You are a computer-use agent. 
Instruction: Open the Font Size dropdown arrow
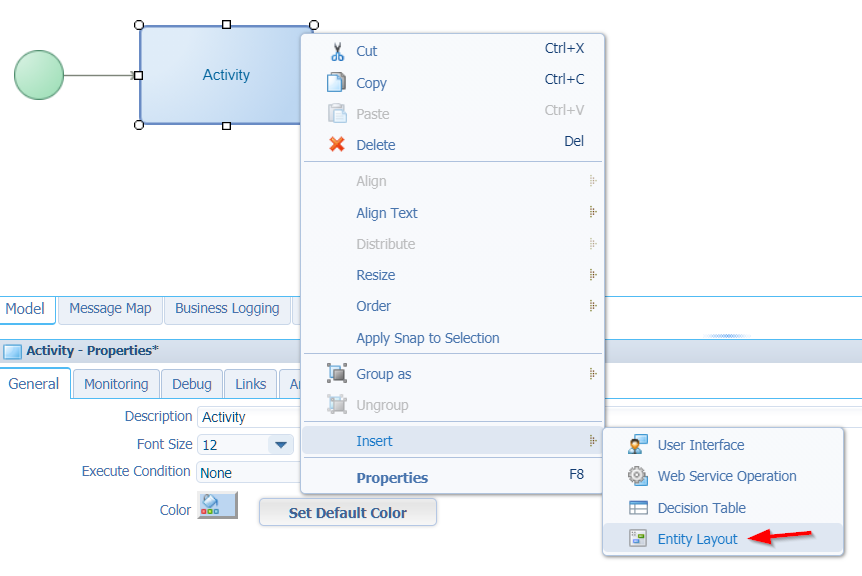coord(281,445)
